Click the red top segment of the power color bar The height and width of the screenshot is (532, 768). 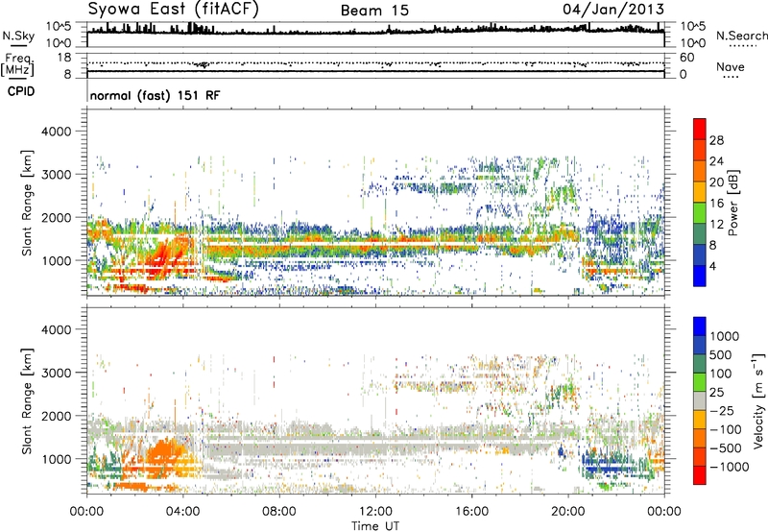(x=700, y=129)
